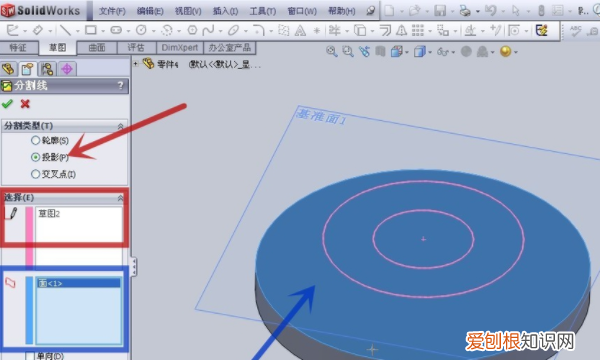Toggle the 单向(D) checkbox

tap(30, 356)
